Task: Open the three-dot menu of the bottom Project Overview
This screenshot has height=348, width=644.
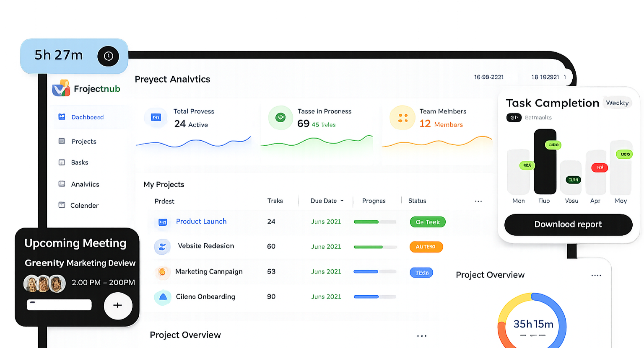Action: (x=422, y=336)
